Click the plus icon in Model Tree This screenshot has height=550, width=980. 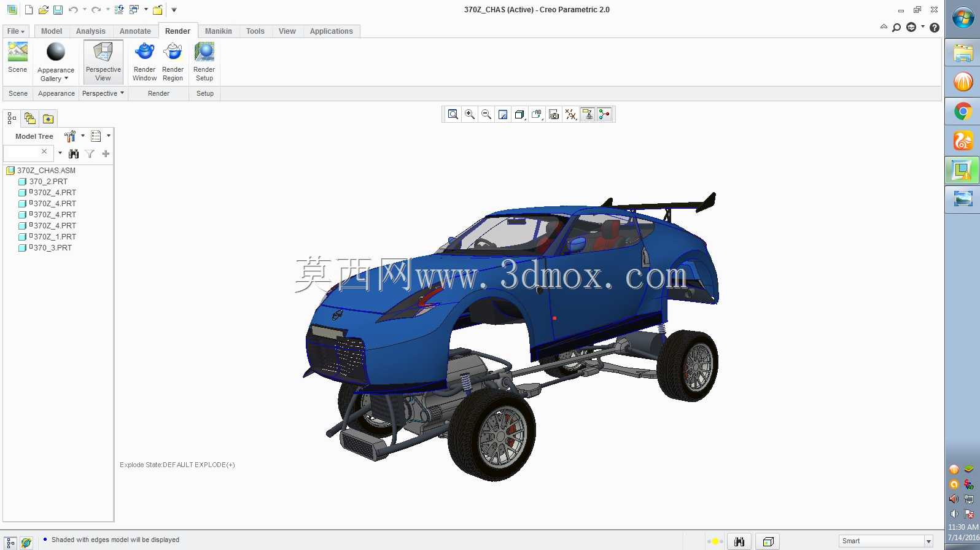(x=106, y=153)
